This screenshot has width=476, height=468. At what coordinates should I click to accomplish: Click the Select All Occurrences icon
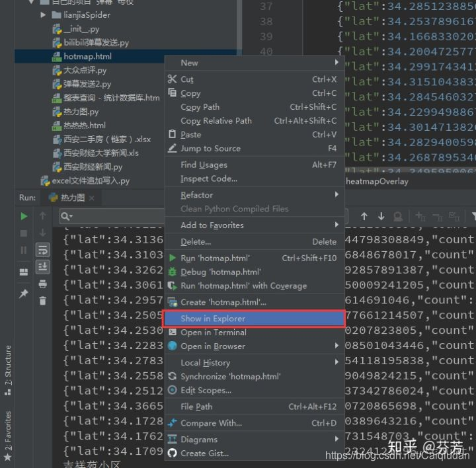tap(454, 216)
